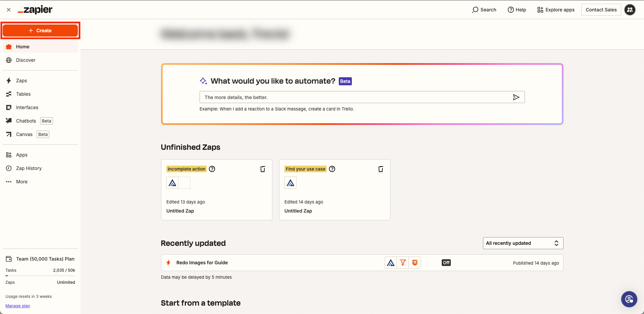
Task: Focus the automation description input field
Action: tap(356, 97)
